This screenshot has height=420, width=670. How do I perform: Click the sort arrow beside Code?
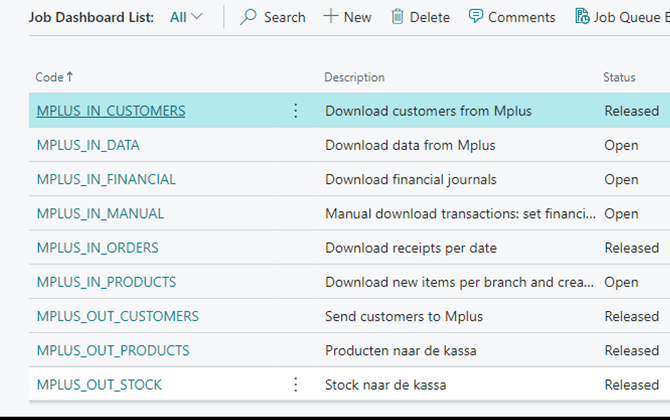70,76
